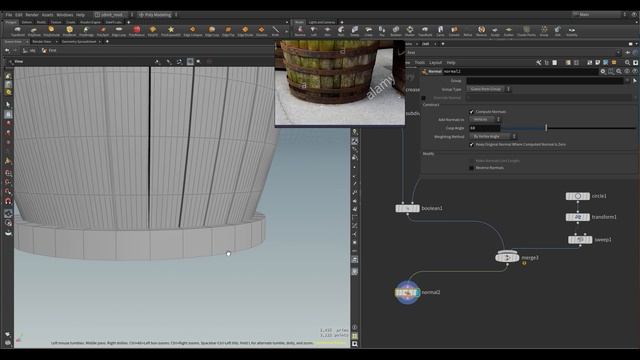Select the Edge Divide shelf tool
Screen dimensions: 640x360
(x=245, y=31)
